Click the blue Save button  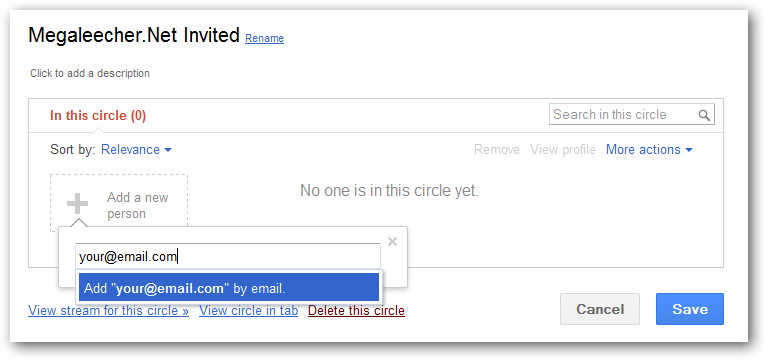[690, 309]
